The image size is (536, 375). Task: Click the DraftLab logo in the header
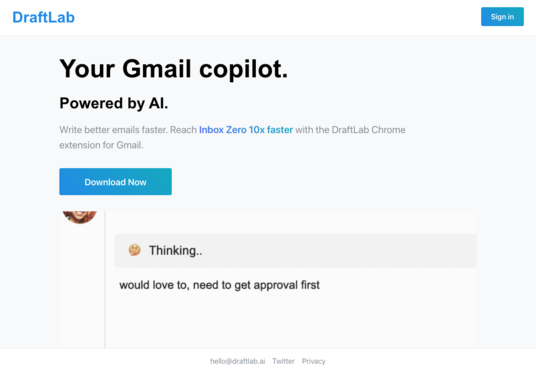(43, 17)
